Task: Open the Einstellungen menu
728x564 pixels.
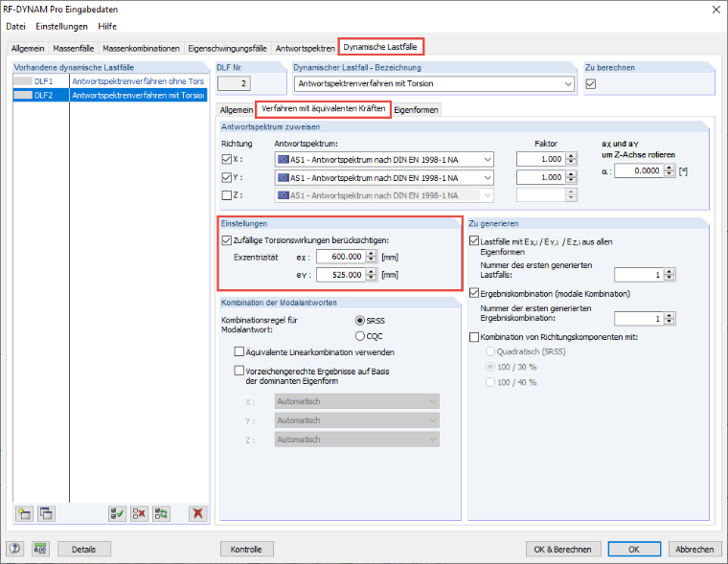Action: pyautogui.click(x=61, y=27)
